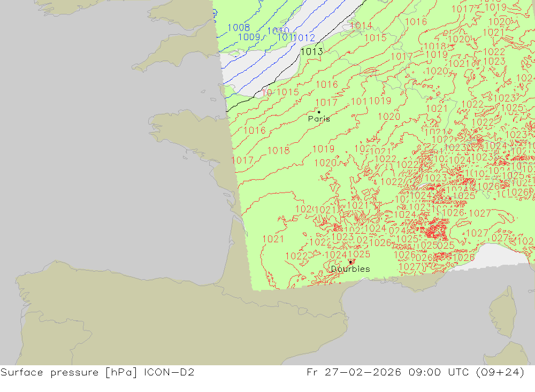
Task: Click the '09:00 UTC' time text
Action: coord(439,372)
